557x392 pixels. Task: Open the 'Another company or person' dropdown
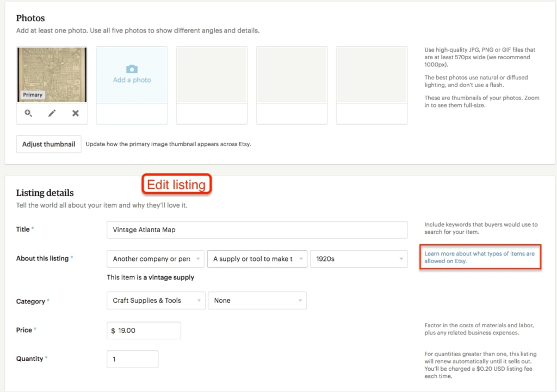pyautogui.click(x=156, y=259)
